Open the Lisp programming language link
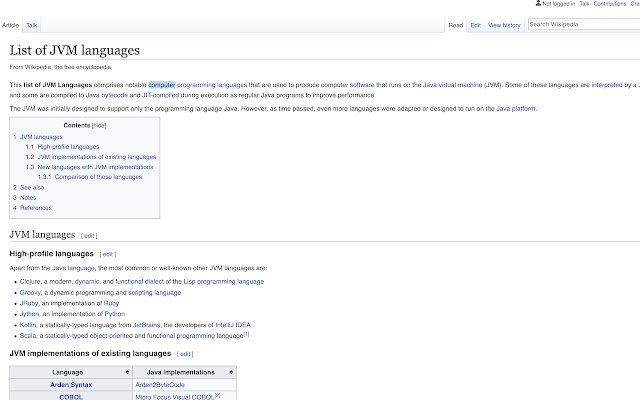The width and height of the screenshot is (640, 400). coord(224,282)
